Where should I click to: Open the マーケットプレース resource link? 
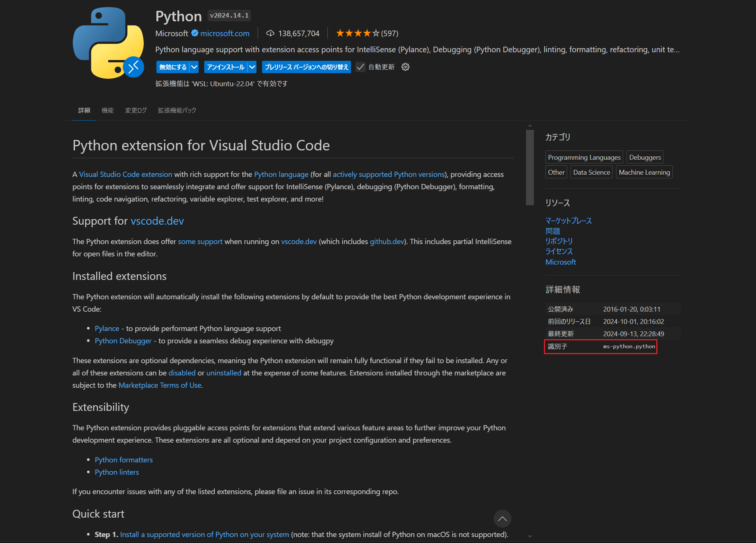[x=568, y=221]
